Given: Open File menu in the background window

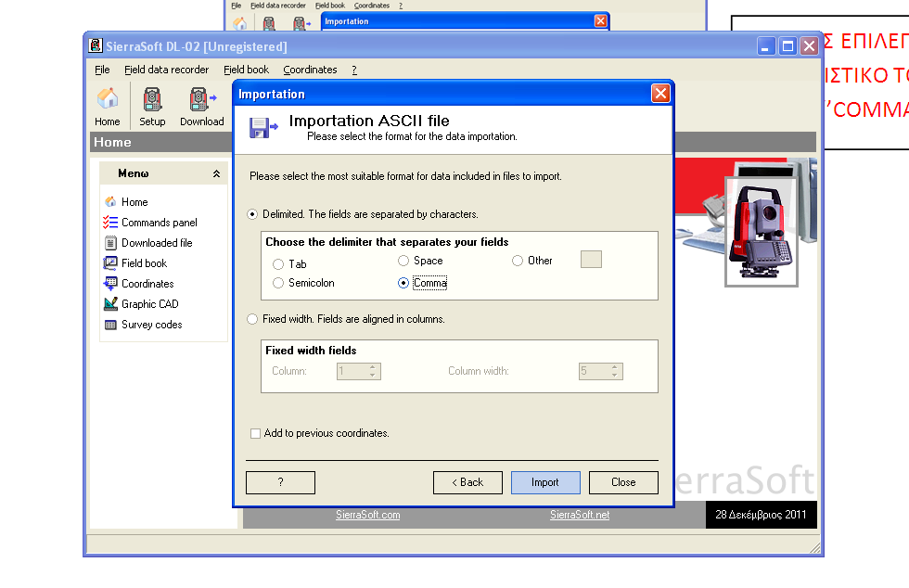Looking at the screenshot, I should [x=236, y=6].
